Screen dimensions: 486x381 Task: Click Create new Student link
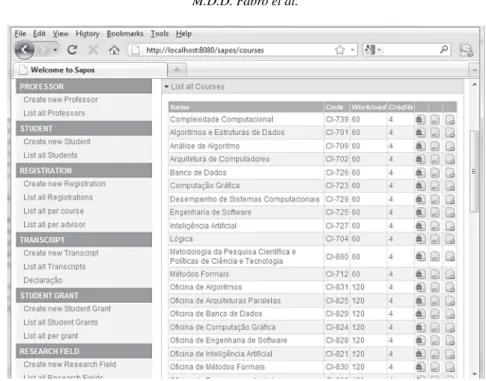[57, 142]
